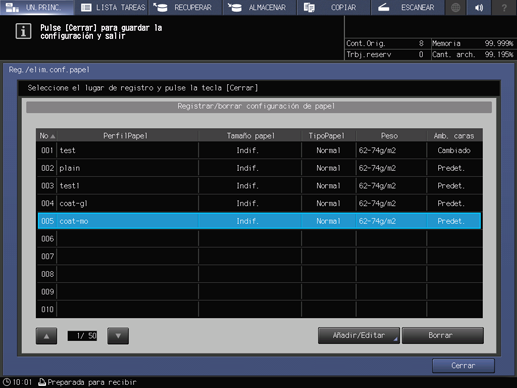Click Indif. paper size in row 004
The image size is (517, 388).
(248, 203)
